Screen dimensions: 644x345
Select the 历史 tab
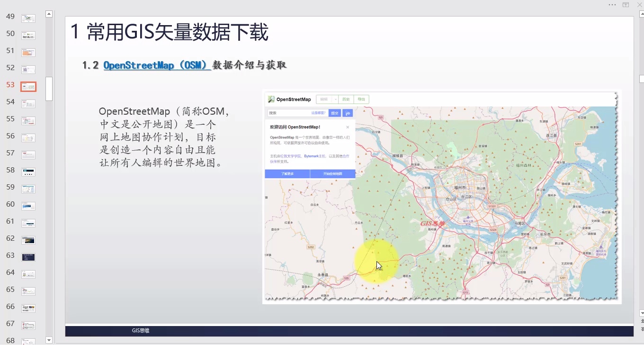[x=346, y=100]
